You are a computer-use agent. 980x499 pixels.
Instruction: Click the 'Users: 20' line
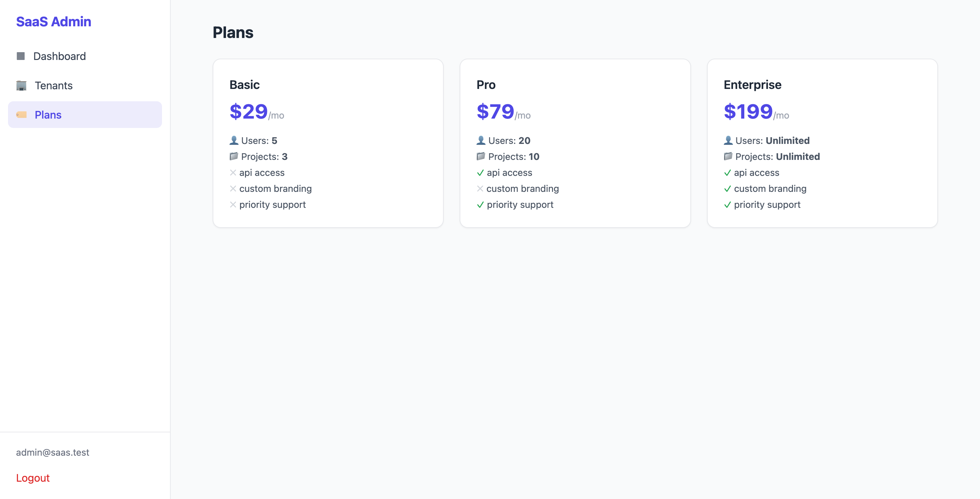click(x=503, y=141)
